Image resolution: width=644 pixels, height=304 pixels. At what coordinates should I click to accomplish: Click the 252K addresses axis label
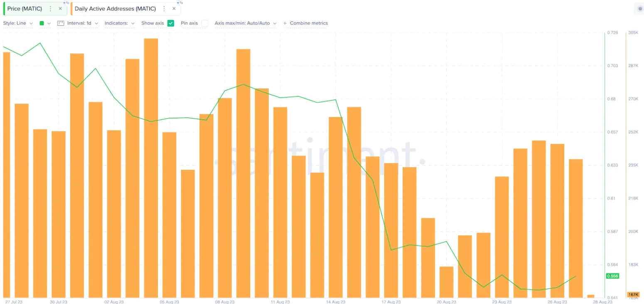coord(633,132)
